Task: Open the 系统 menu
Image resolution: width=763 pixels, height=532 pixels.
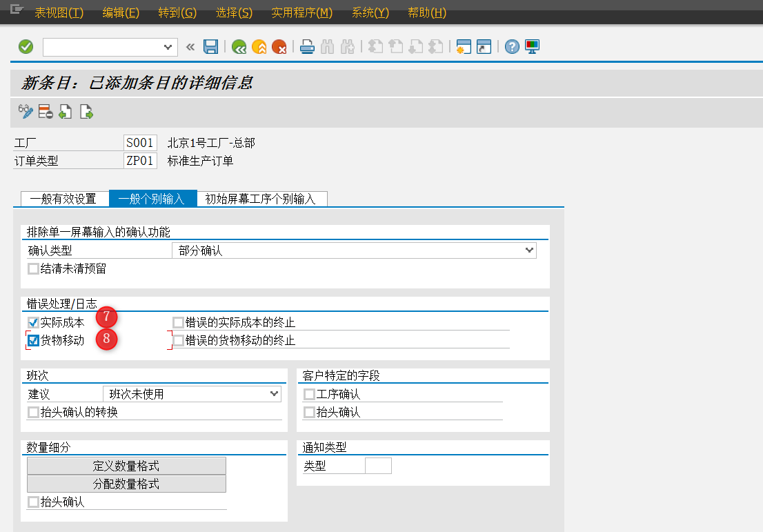Action: click(370, 12)
